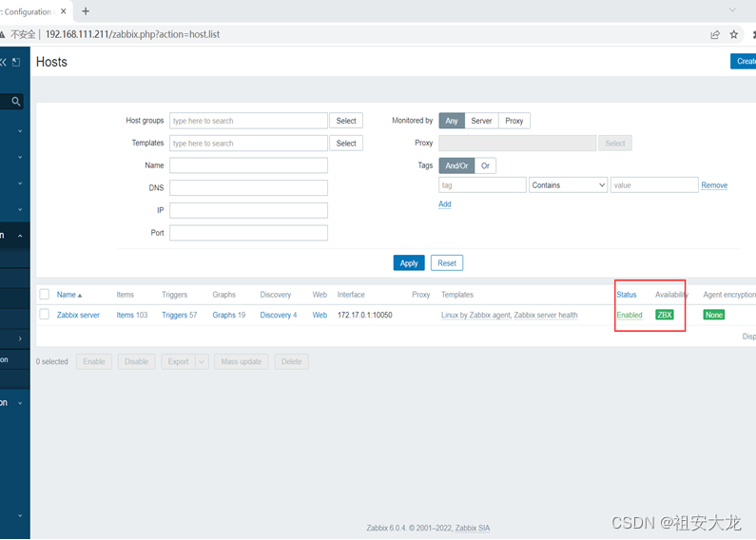This screenshot has width=756, height=540.
Task: Click the Name filter field
Action: pyautogui.click(x=248, y=165)
